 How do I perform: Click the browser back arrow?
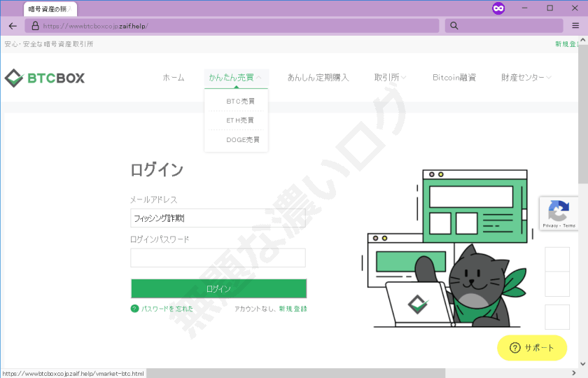tap(13, 26)
